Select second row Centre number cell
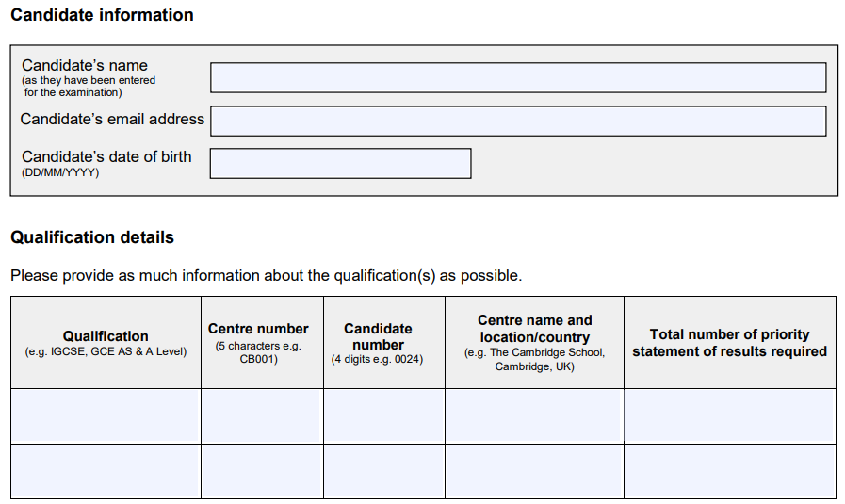Image resolution: width=845 pixels, height=504 pixels. coord(262,471)
